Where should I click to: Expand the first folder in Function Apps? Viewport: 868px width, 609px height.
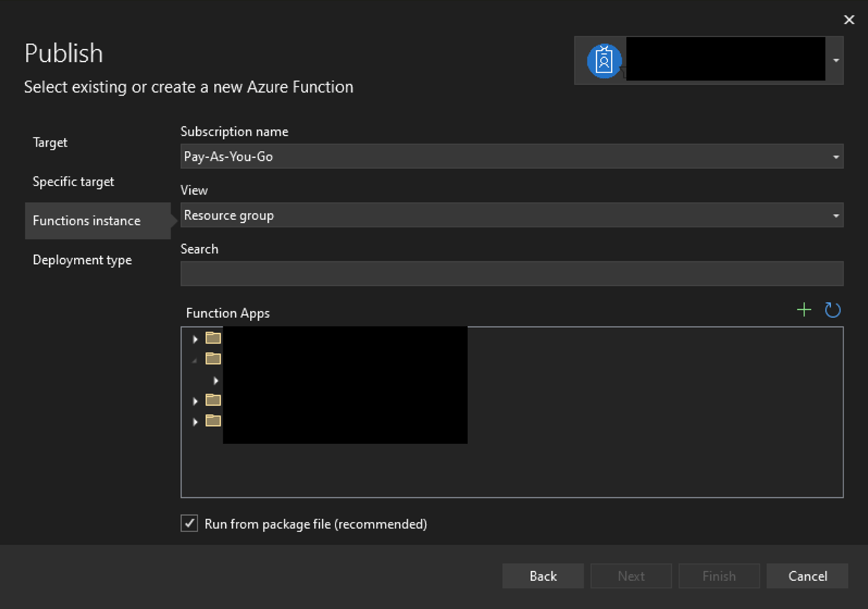point(195,339)
